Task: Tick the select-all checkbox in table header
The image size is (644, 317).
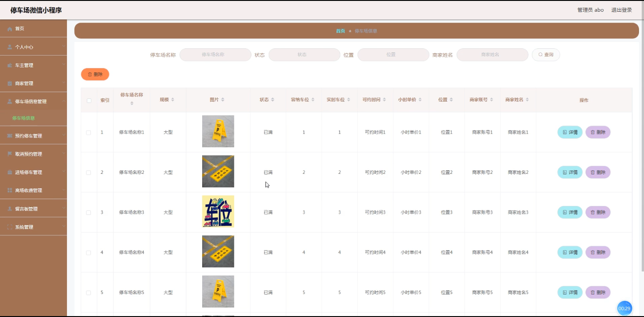Action: click(x=89, y=101)
